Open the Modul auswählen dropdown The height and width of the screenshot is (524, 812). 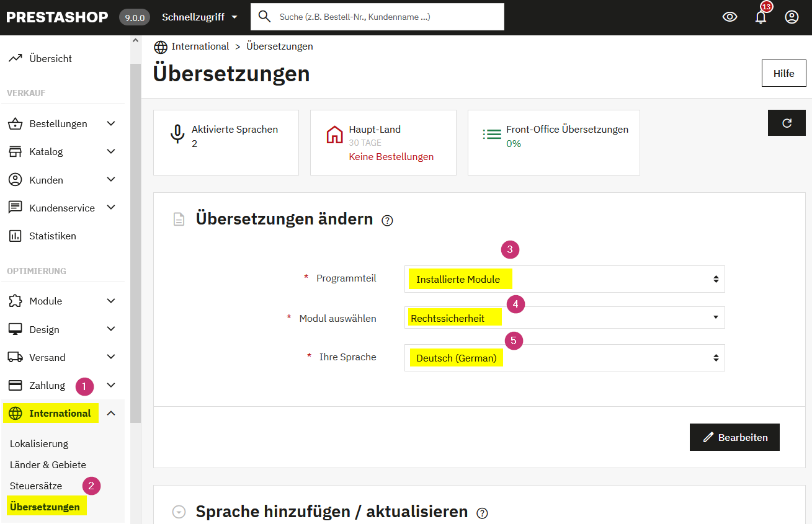coord(564,318)
